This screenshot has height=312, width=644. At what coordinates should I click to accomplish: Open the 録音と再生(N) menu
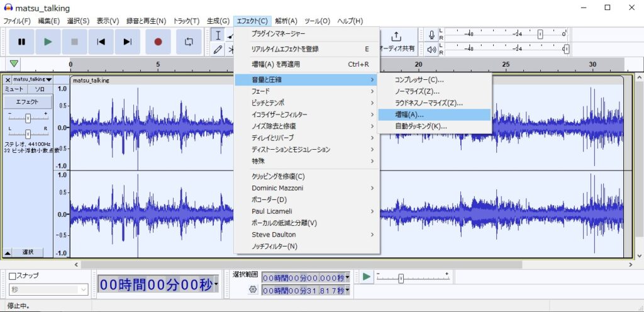point(146,21)
